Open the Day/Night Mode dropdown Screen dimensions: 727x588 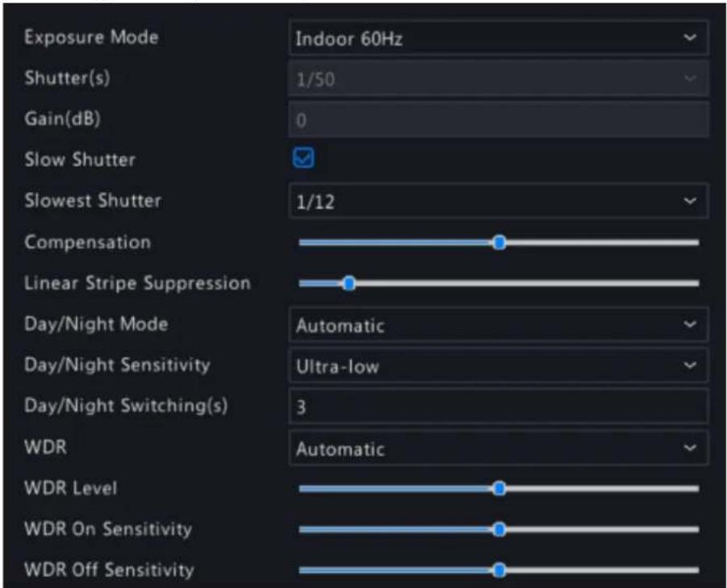click(499, 324)
